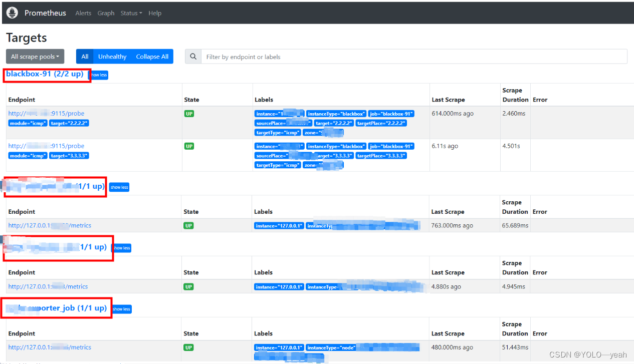The width and height of the screenshot is (634, 364).
Task: Open the Alerts page
Action: coord(83,13)
